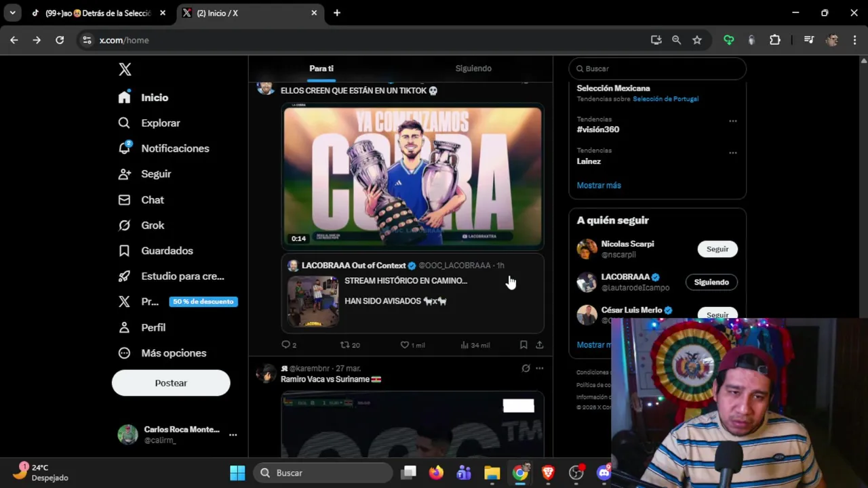The width and height of the screenshot is (868, 488).
Task: Switch to the TikTok Detrás de la Selección tab
Action: [x=99, y=13]
